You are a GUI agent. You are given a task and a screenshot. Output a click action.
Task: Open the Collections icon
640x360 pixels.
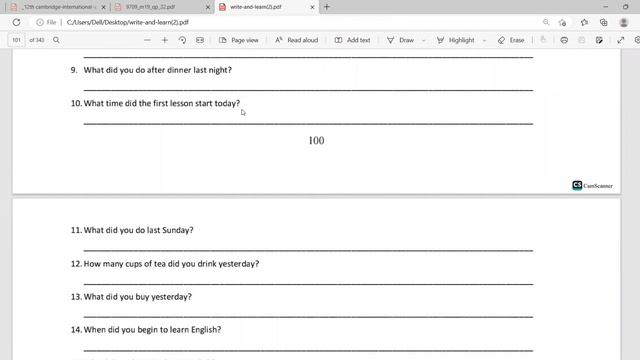[604, 22]
